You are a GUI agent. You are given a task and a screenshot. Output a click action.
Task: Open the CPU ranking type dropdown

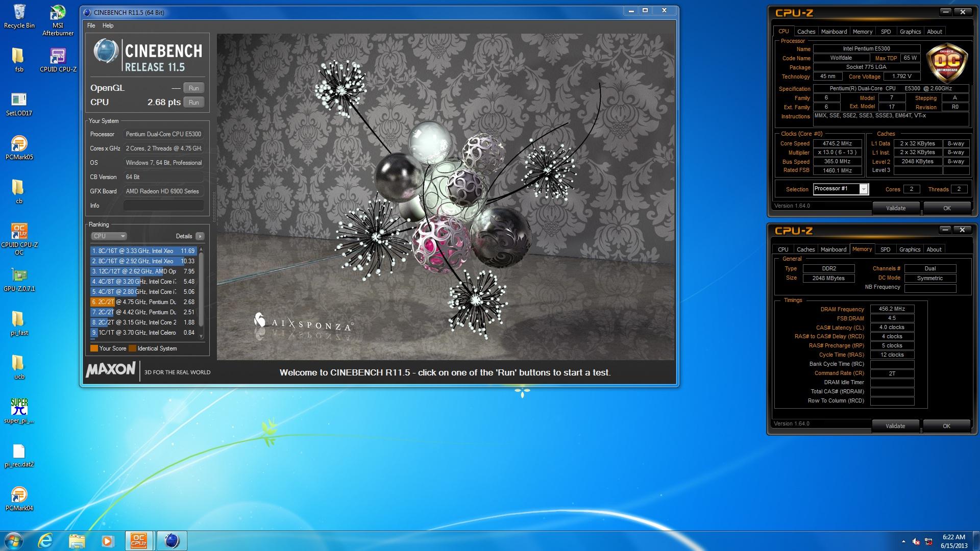[x=109, y=236]
